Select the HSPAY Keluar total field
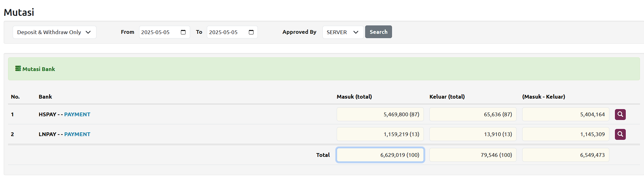The image size is (644, 186). (x=473, y=114)
